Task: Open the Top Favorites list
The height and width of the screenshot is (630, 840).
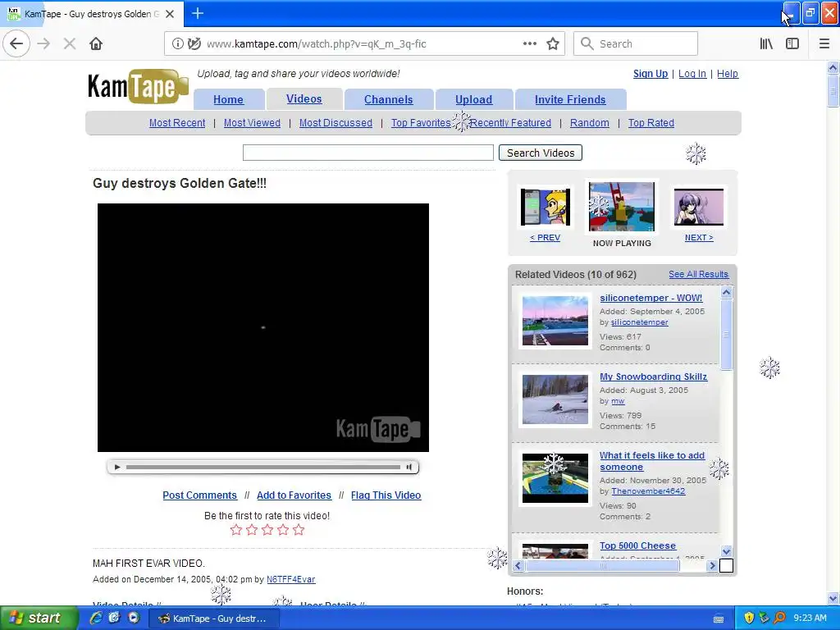Action: tap(421, 123)
